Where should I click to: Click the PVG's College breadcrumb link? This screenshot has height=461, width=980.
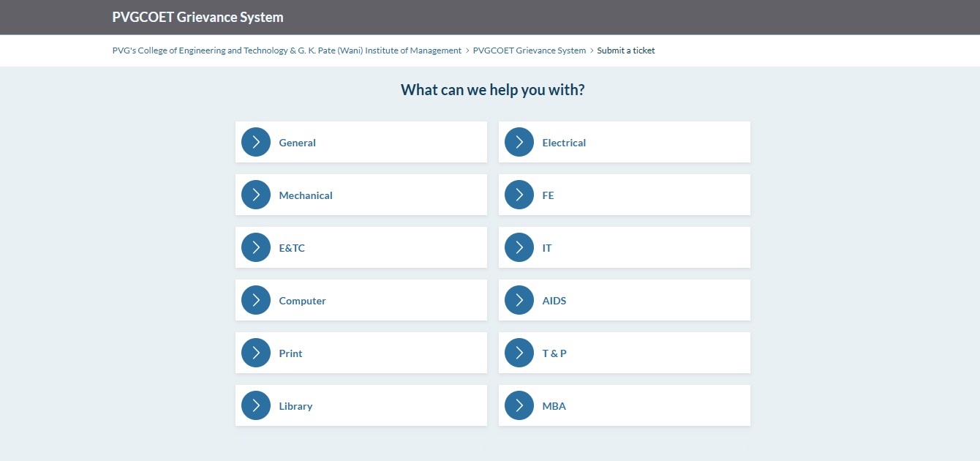point(287,50)
